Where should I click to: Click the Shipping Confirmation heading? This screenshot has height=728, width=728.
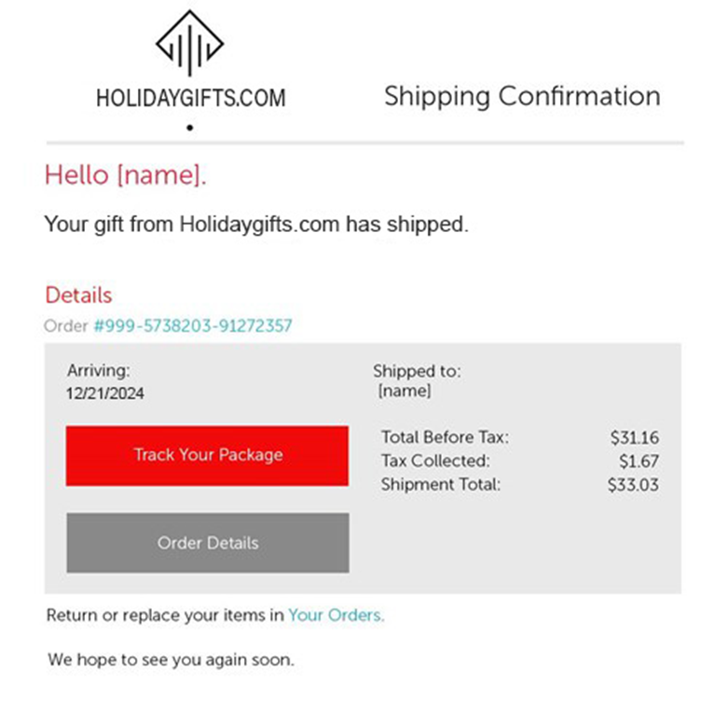pos(522,96)
